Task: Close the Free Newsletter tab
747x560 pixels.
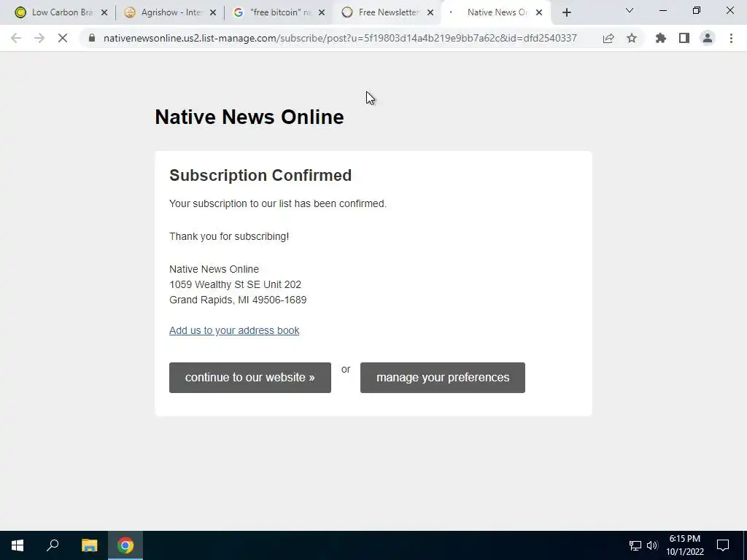Action: (x=430, y=13)
